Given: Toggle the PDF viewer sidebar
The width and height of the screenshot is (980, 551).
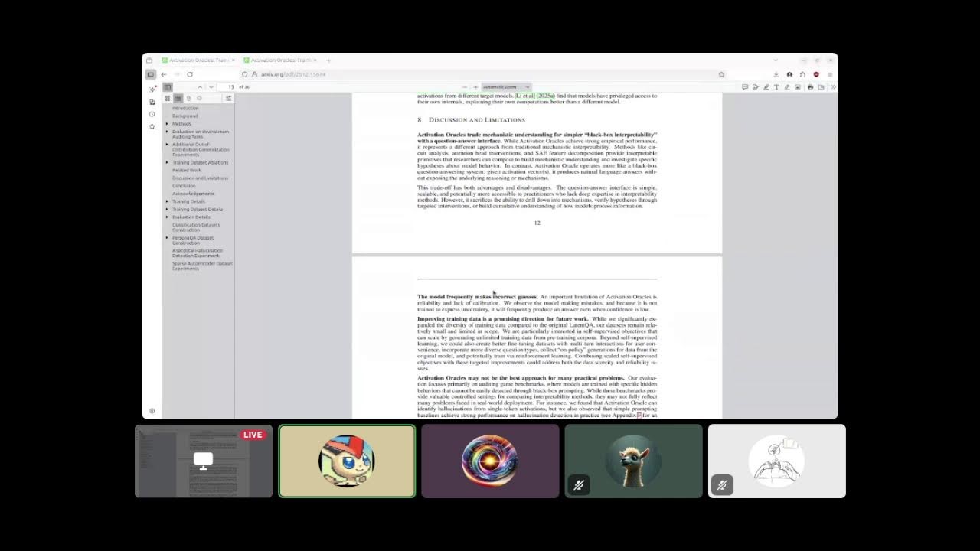Looking at the screenshot, I should point(168,87).
